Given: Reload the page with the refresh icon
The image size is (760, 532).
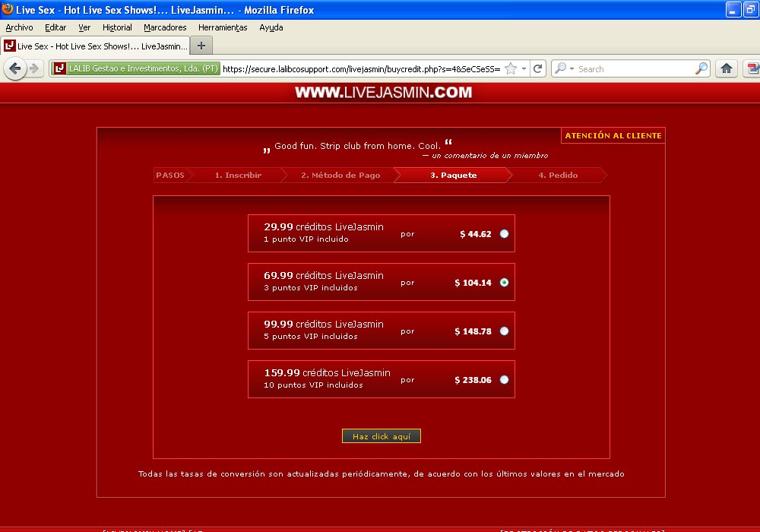Looking at the screenshot, I should 537,69.
